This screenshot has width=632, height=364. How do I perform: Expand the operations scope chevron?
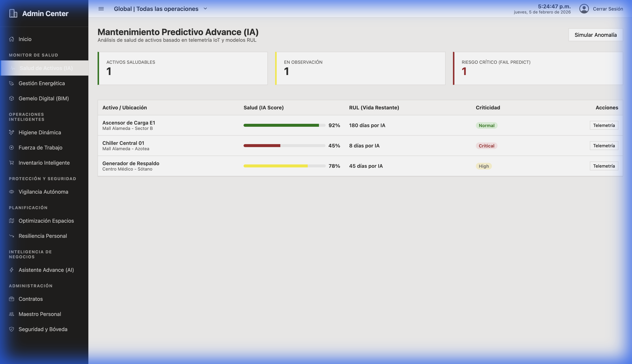coord(205,8)
